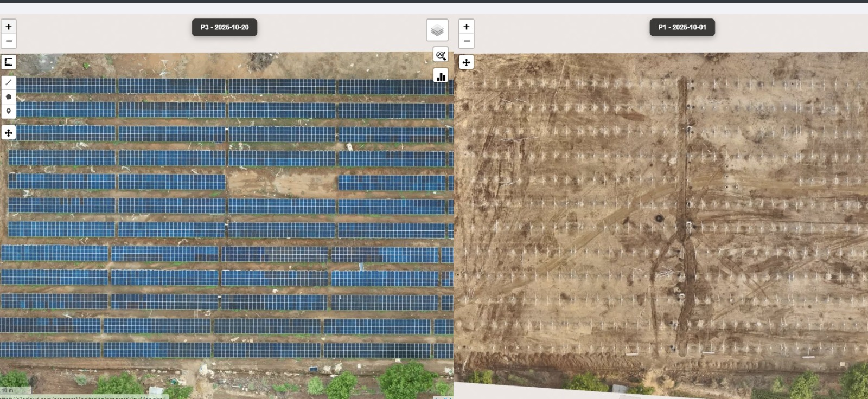Viewport: 868px width, 399px height.
Task: Activate the left map move tool
Action: 9,133
